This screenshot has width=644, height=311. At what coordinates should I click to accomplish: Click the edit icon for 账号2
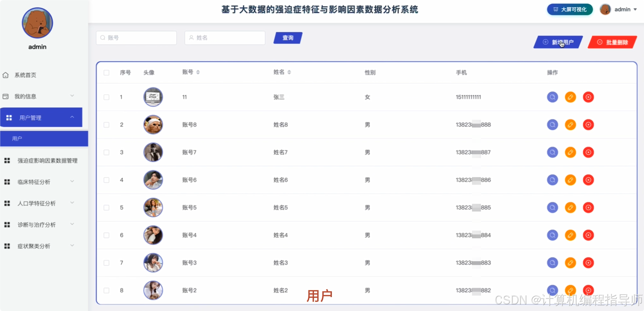pyautogui.click(x=570, y=290)
